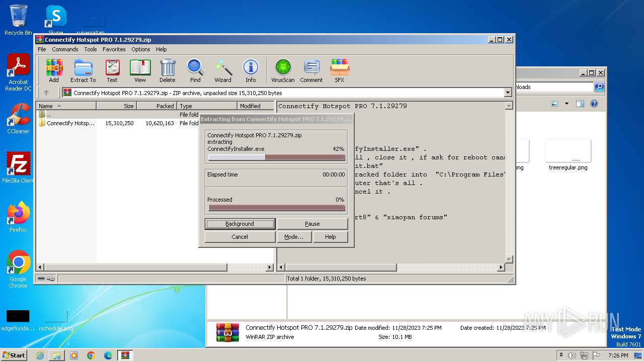Click the Processed total progress bar
Screen dimensions: 644x362
click(276, 208)
